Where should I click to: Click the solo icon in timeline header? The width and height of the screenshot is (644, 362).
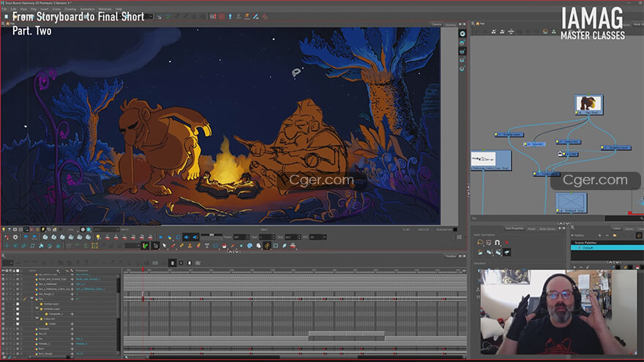[7, 271]
